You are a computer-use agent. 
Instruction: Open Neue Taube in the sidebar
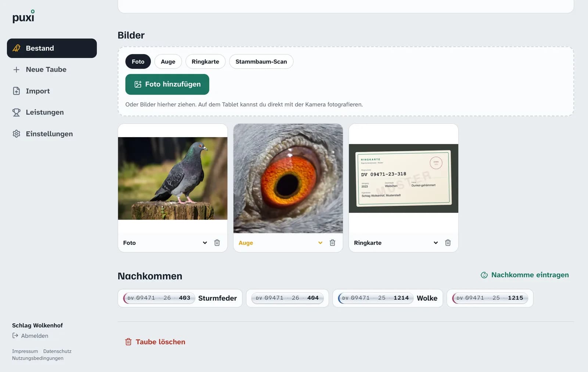click(x=52, y=69)
